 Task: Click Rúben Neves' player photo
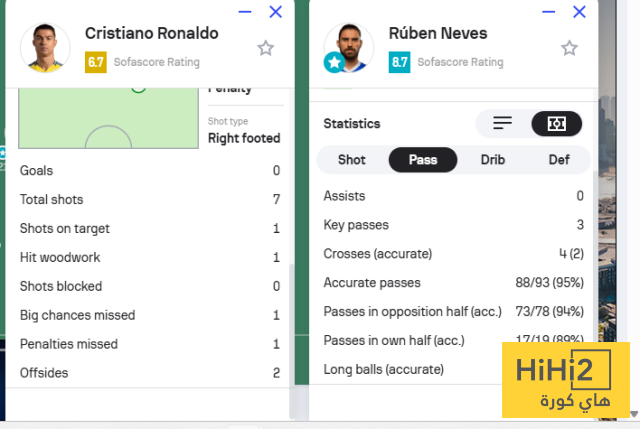click(348, 45)
